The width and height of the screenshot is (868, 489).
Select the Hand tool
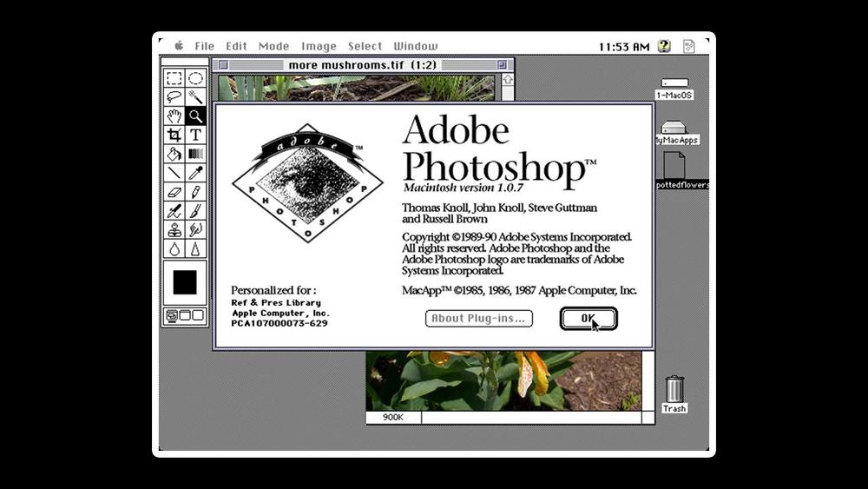(x=174, y=116)
